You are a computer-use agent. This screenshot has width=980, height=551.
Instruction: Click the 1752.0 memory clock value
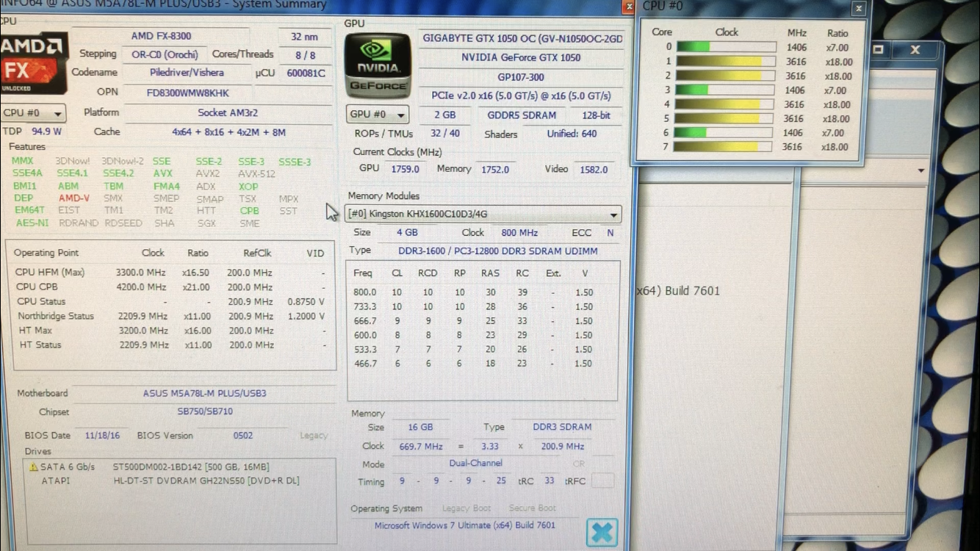pos(495,170)
